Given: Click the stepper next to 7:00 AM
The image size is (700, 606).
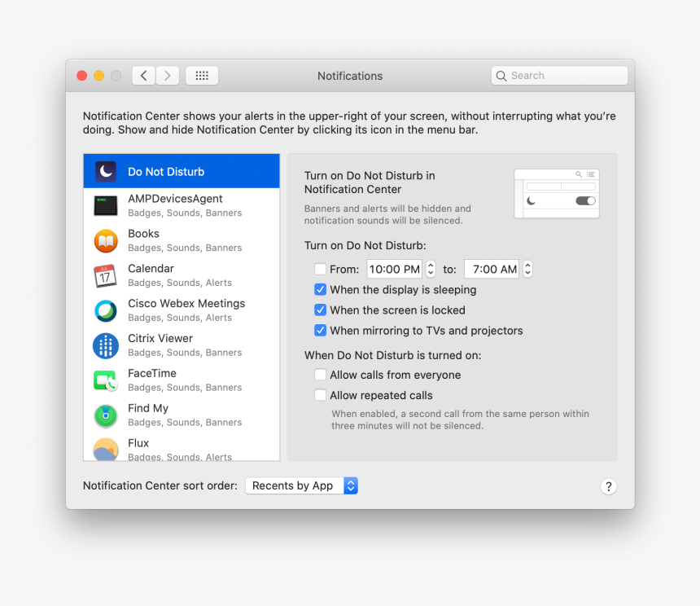Looking at the screenshot, I should [x=527, y=269].
